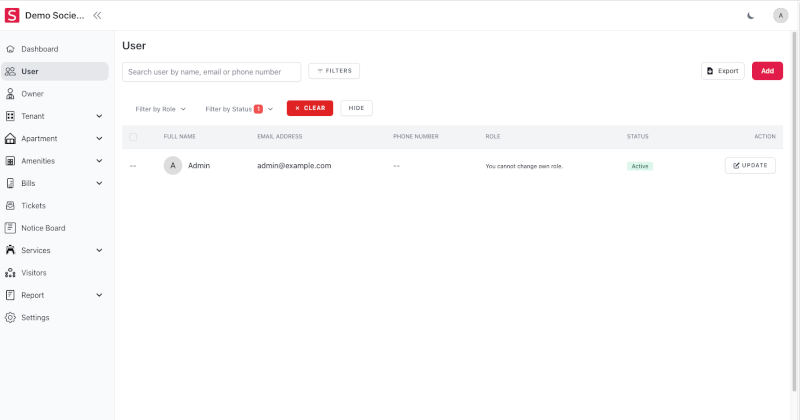Click the Filters button
Image resolution: width=800 pixels, height=420 pixels.
(334, 71)
